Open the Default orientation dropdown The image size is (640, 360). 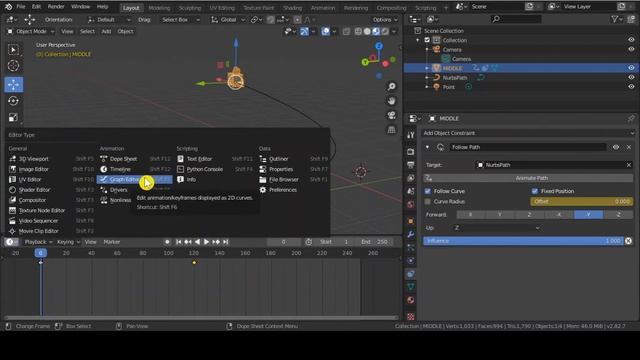[109, 20]
